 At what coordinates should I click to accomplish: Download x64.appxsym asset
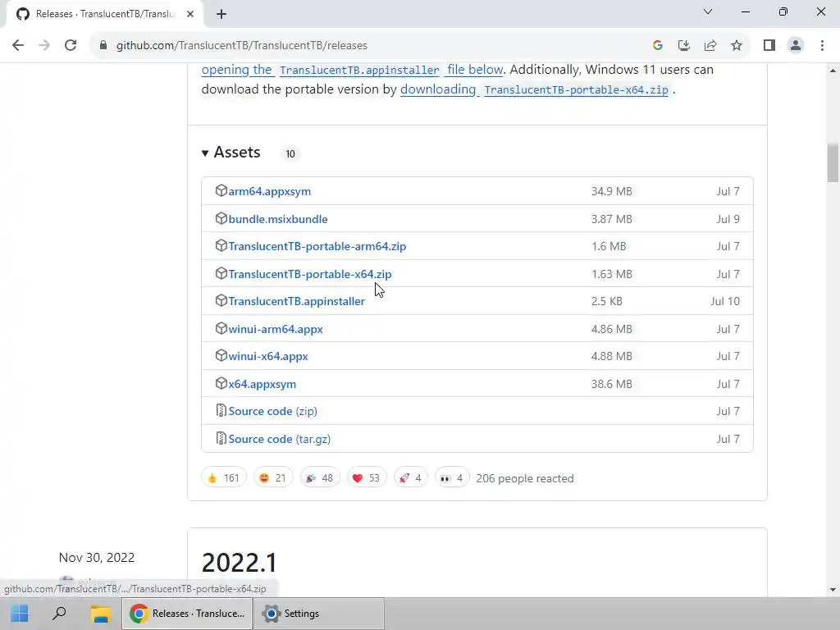tap(262, 384)
